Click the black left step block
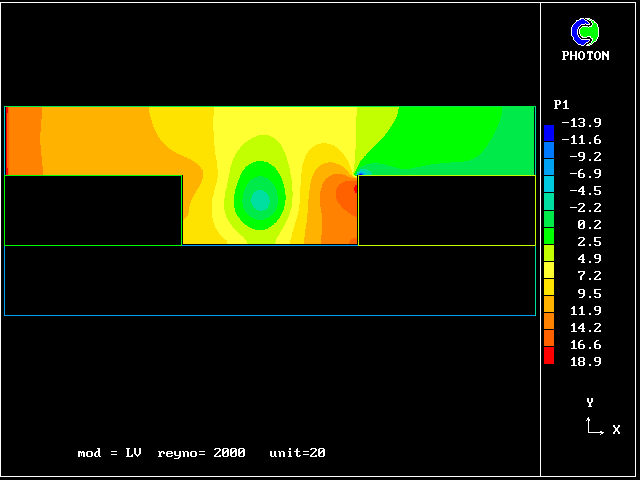The image size is (640, 480). tap(93, 210)
